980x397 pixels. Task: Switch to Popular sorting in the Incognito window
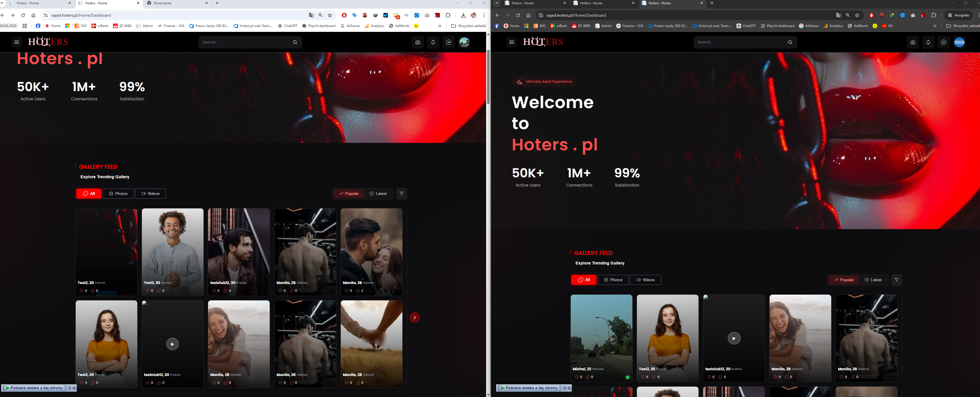pos(843,280)
